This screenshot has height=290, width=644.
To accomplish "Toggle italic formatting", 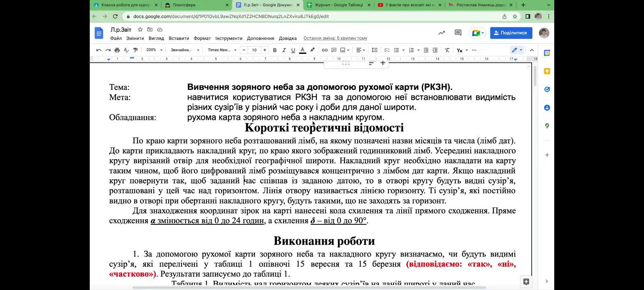I will click(x=284, y=50).
